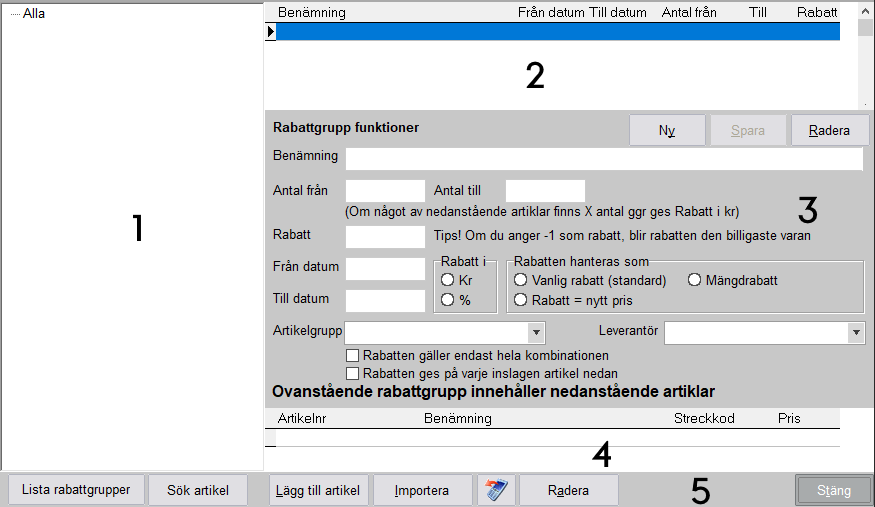The width and height of the screenshot is (875, 507).
Task: Pick the Rabatt = nytt pris option
Action: click(520, 300)
